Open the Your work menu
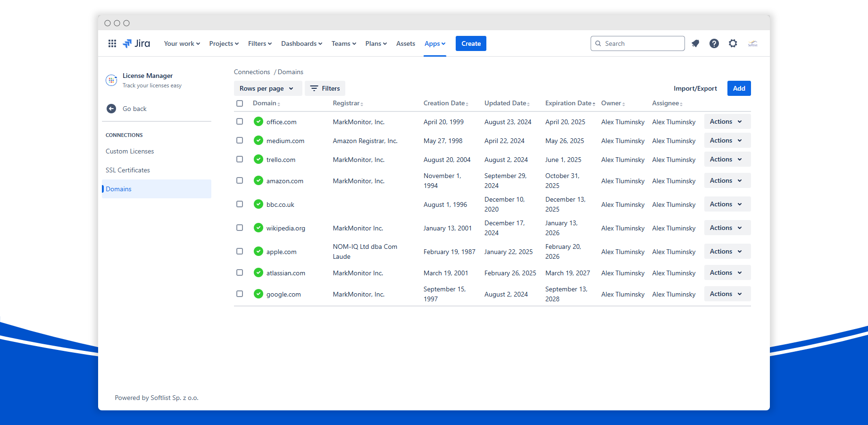The height and width of the screenshot is (425, 868). (x=182, y=43)
